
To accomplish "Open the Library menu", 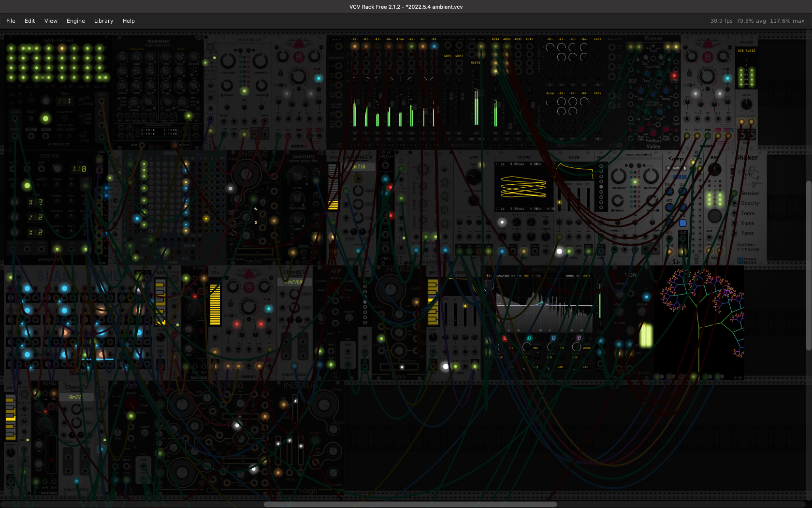I will coord(103,21).
